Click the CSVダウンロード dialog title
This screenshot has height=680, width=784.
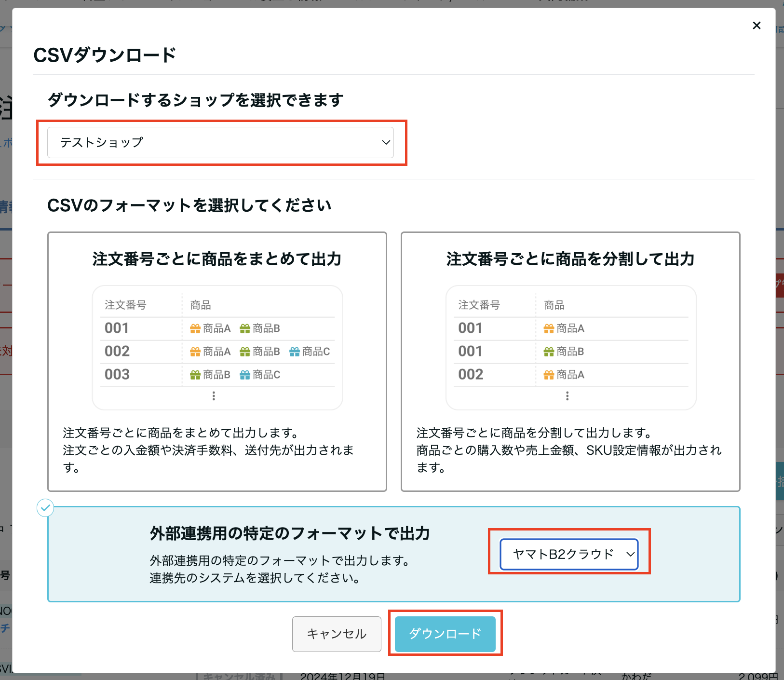click(x=105, y=55)
